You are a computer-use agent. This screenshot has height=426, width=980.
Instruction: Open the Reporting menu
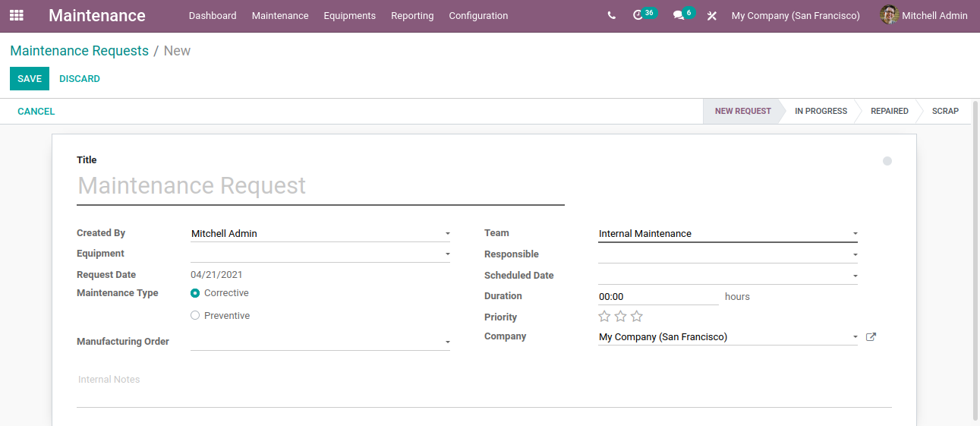tap(412, 15)
